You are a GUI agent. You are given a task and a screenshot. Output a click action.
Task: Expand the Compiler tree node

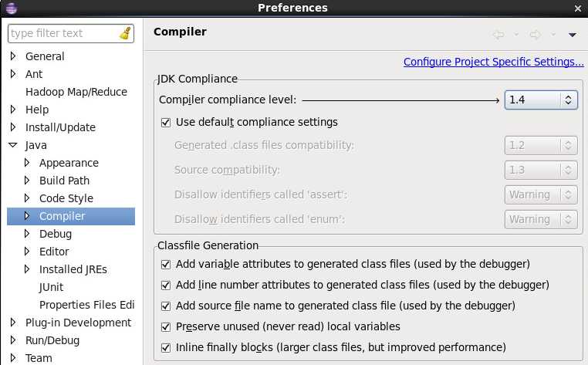tap(27, 216)
